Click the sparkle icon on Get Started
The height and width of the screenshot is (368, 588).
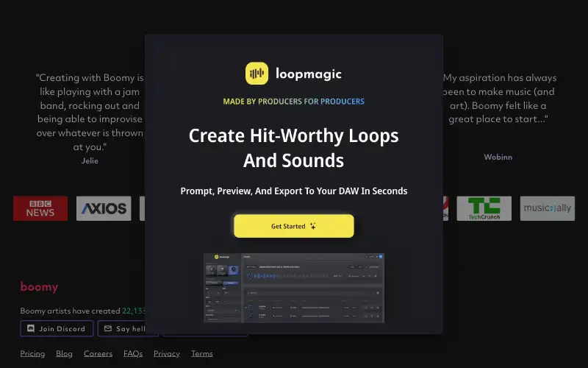coord(313,226)
